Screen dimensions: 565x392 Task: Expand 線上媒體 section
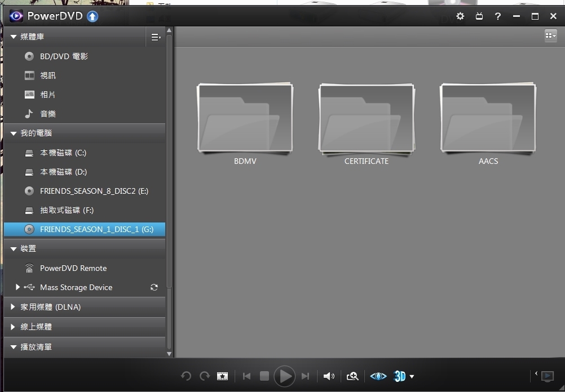13,327
